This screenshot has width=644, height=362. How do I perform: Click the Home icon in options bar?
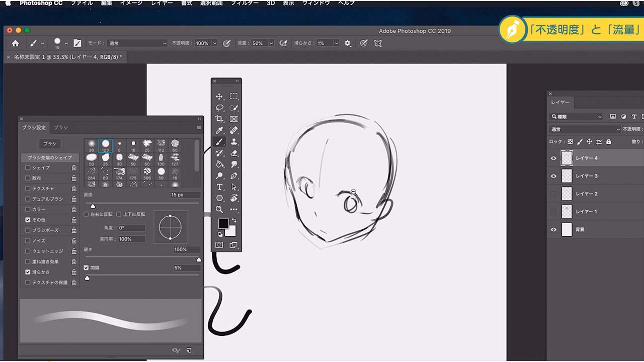point(16,43)
